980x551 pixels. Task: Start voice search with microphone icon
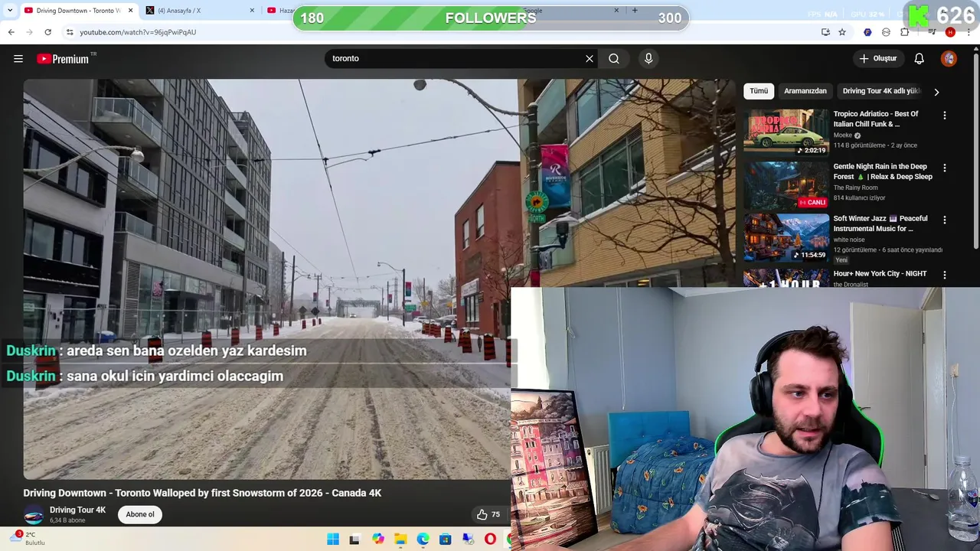[648, 58]
